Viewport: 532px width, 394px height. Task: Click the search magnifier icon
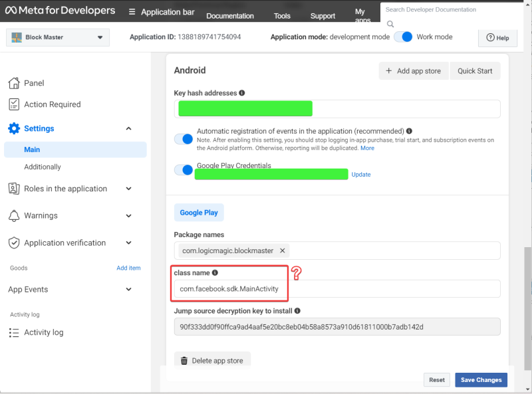coord(390,24)
